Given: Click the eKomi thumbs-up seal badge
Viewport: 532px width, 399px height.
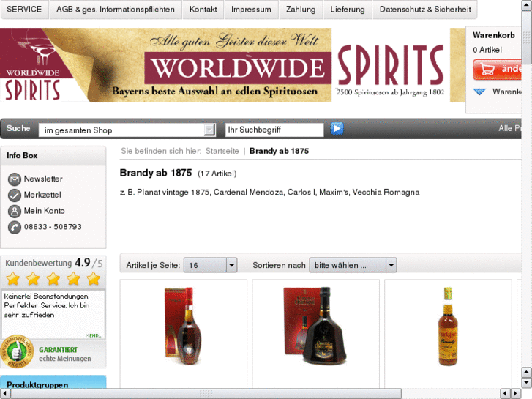Looking at the screenshot, I should click(16, 352).
